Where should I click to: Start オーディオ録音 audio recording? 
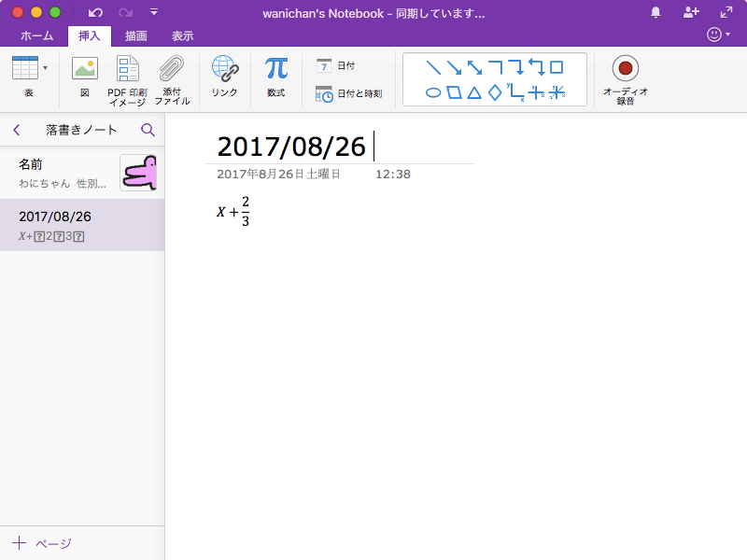[626, 79]
